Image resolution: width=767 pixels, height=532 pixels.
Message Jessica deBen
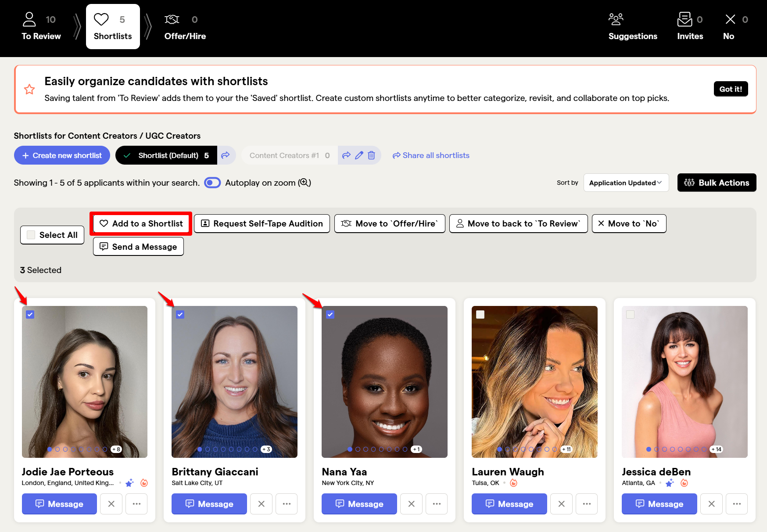click(x=659, y=504)
